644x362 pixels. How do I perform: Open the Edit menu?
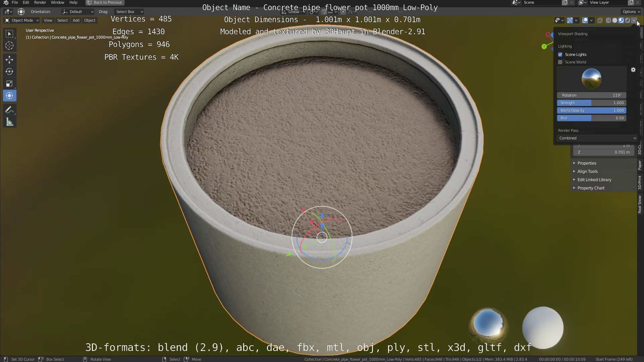click(x=26, y=2)
